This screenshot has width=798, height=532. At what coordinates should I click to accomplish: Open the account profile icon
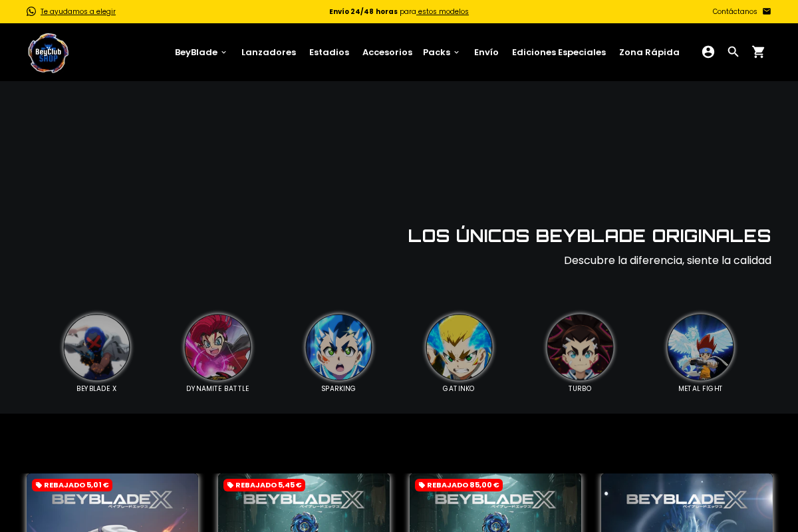[708, 51]
